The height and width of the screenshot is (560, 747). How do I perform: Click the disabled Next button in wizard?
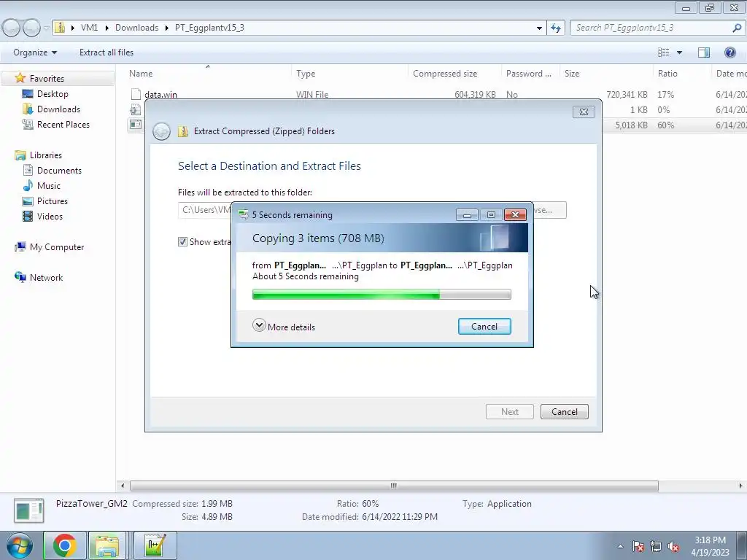(510, 412)
